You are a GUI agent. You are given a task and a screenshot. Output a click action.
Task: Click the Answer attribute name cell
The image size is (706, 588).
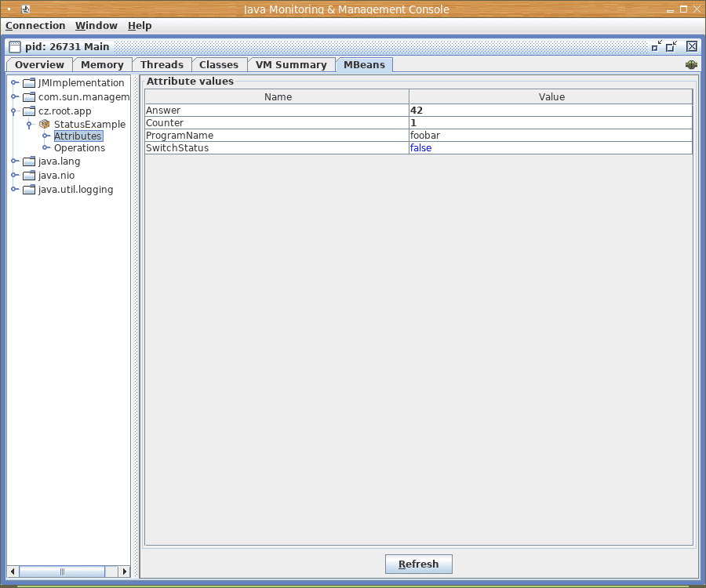277,111
